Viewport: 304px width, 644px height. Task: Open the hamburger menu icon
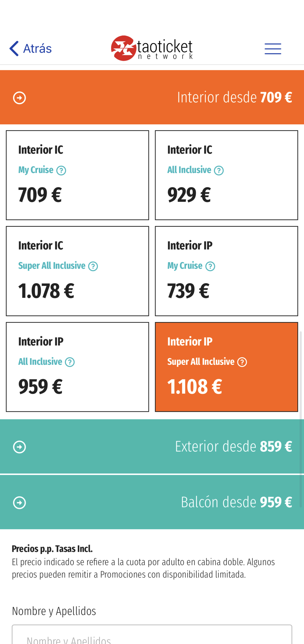[273, 49]
